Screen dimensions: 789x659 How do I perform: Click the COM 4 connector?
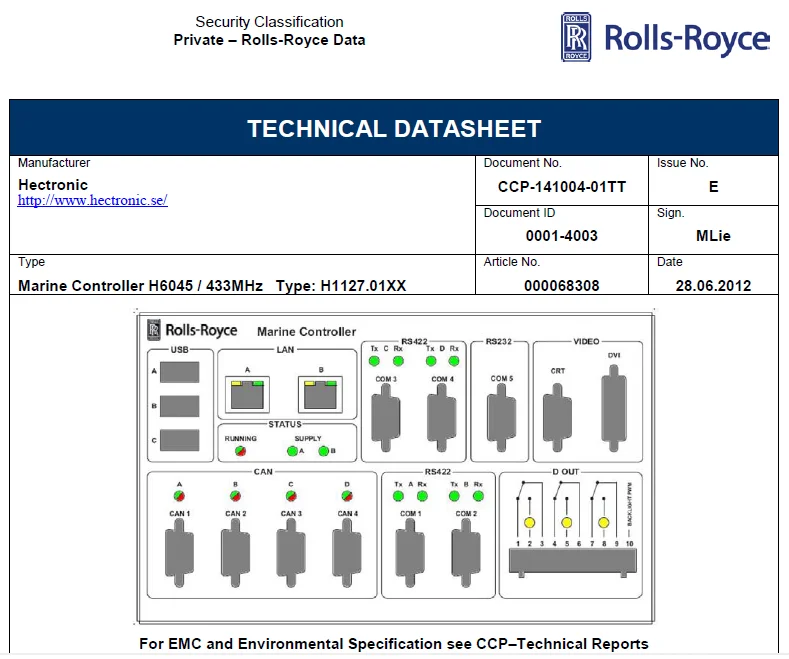click(x=442, y=418)
